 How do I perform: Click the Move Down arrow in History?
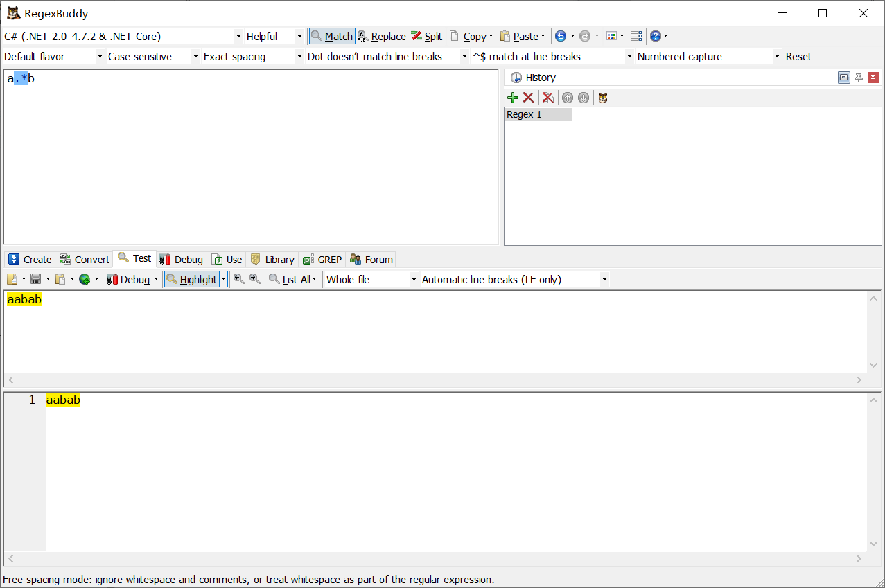tap(584, 98)
